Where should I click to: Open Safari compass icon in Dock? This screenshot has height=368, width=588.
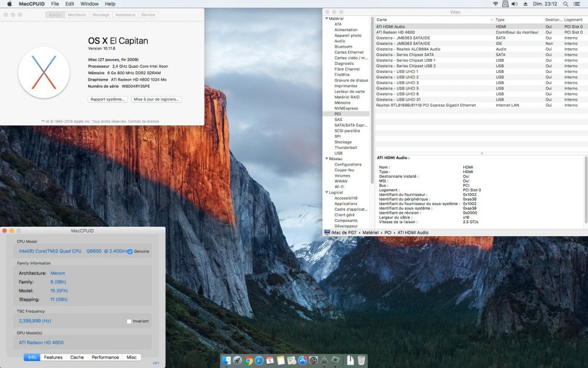coord(259,360)
